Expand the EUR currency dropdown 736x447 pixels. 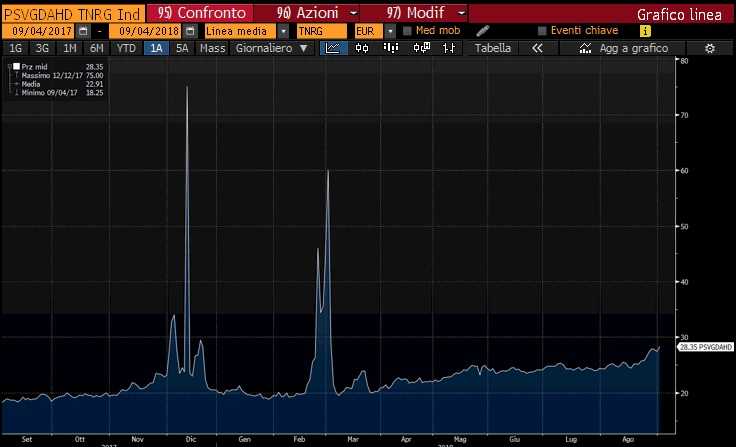(x=390, y=31)
